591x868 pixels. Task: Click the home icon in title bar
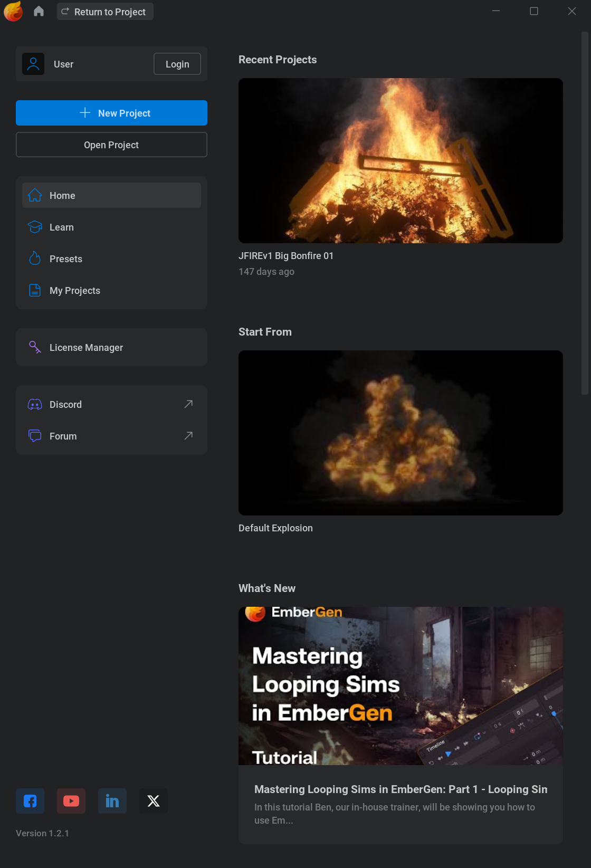[39, 11]
